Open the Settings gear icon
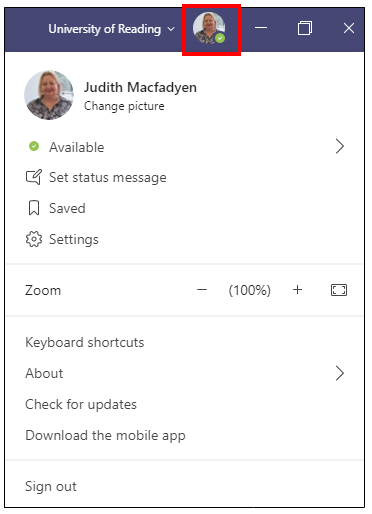372x514 pixels. (34, 239)
